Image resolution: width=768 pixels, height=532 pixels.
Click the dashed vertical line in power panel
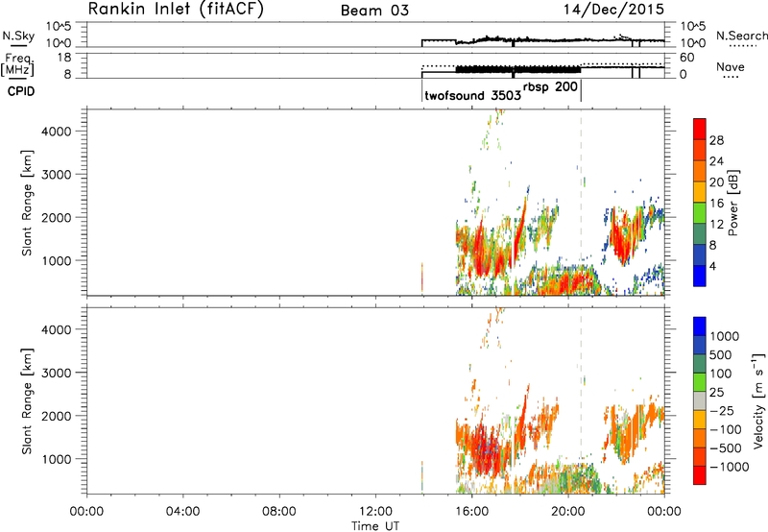582,202
